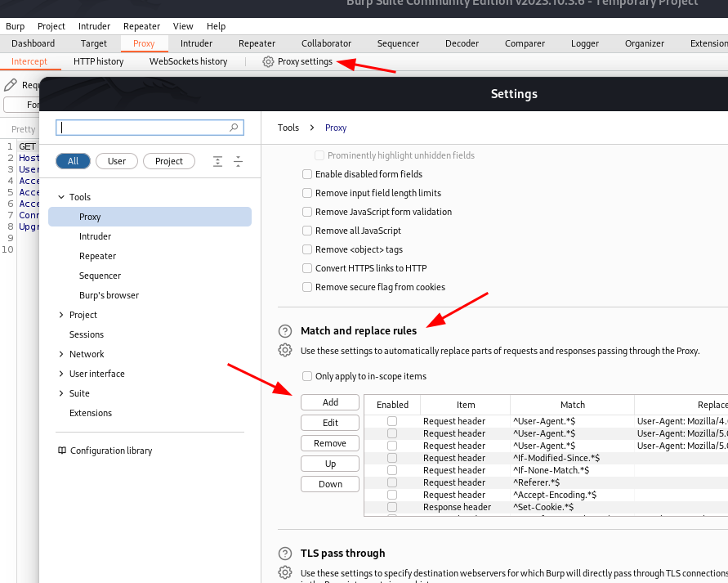Enable Remove secure flag from cookies

click(307, 287)
